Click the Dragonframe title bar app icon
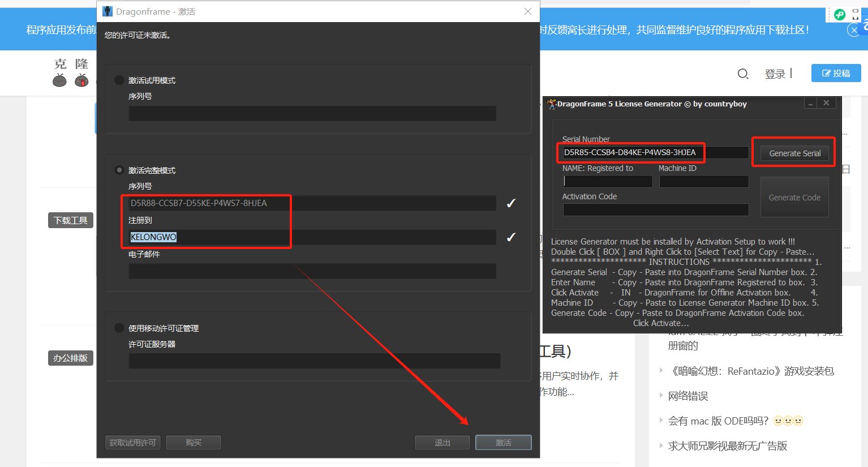 tap(108, 11)
